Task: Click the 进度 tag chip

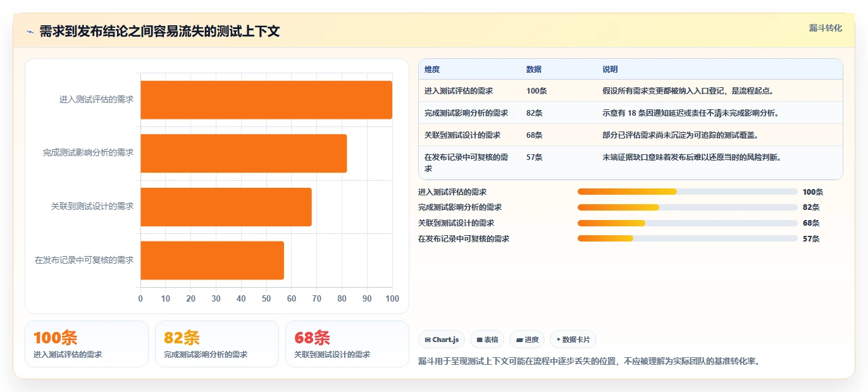Action: (527, 340)
